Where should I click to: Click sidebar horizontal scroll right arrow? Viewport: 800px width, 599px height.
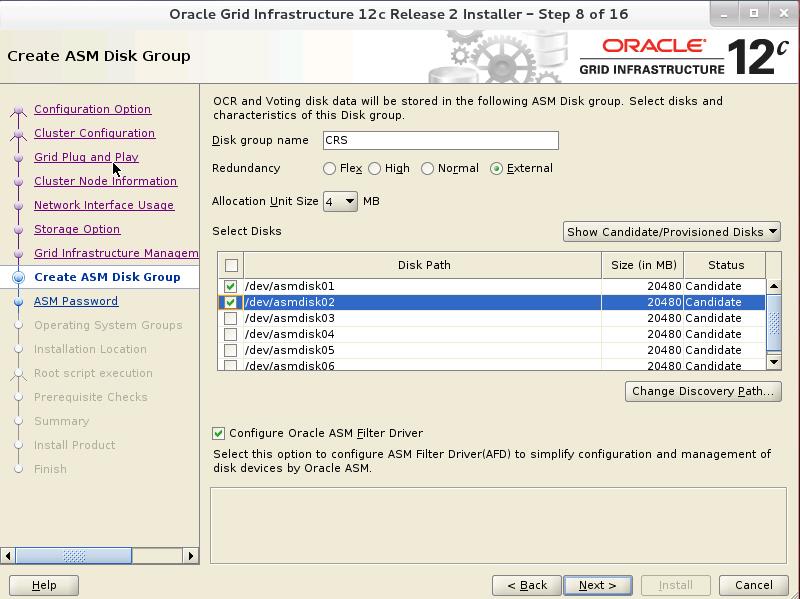tap(191, 556)
